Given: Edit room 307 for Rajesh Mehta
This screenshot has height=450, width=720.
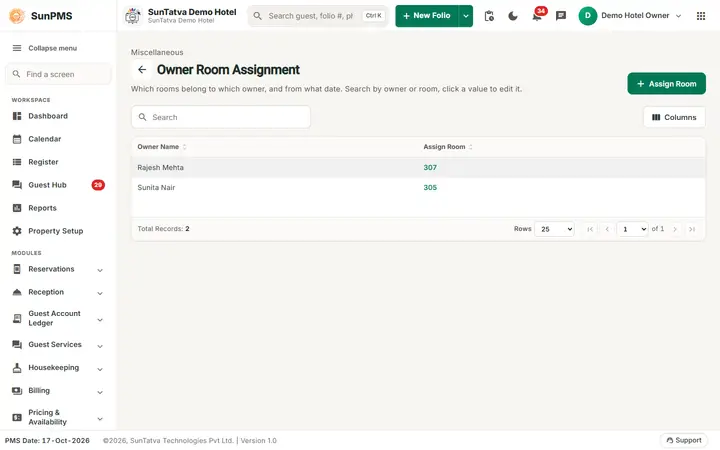Looking at the screenshot, I should pyautogui.click(x=430, y=168).
